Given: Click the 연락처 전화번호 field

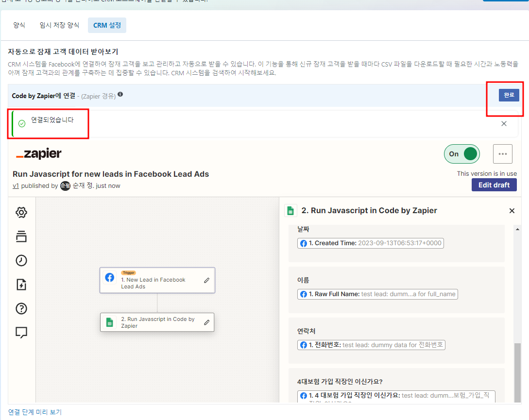Looking at the screenshot, I should pos(371,345).
